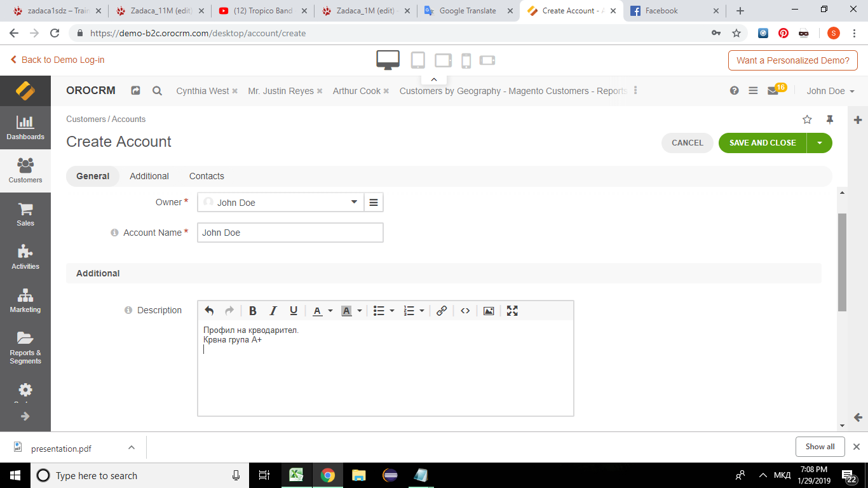
Task: Open the Sales menu in sidebar
Action: click(x=25, y=214)
